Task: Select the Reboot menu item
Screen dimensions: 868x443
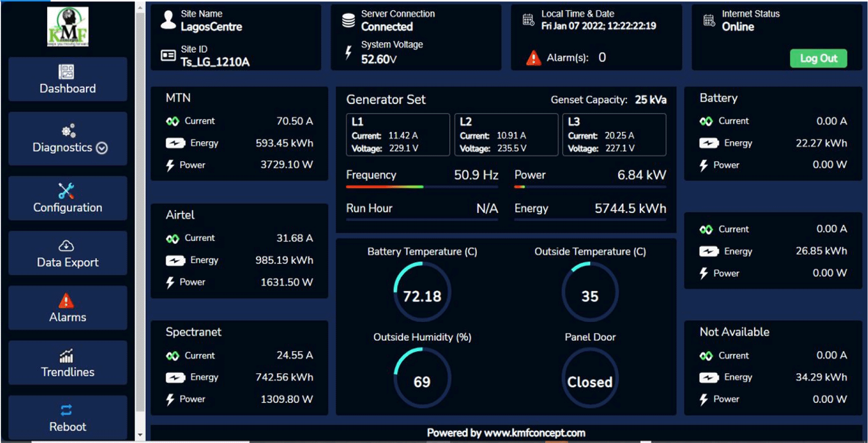Action: (67, 418)
